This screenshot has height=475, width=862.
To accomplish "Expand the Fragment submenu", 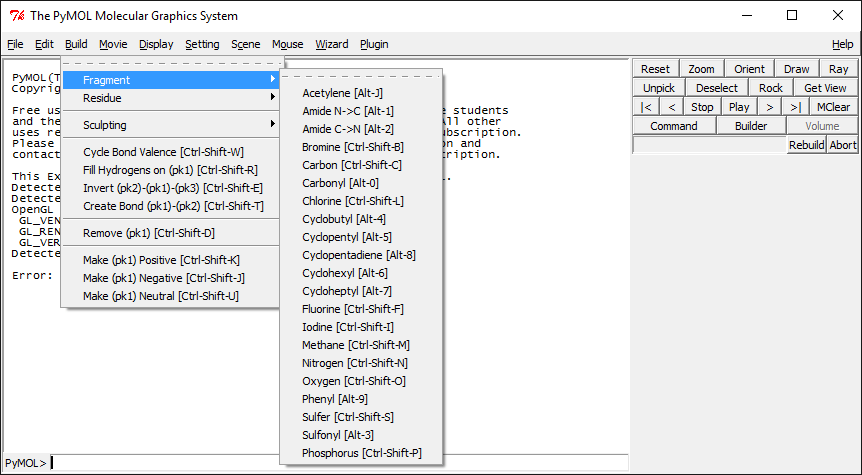I will [x=172, y=80].
